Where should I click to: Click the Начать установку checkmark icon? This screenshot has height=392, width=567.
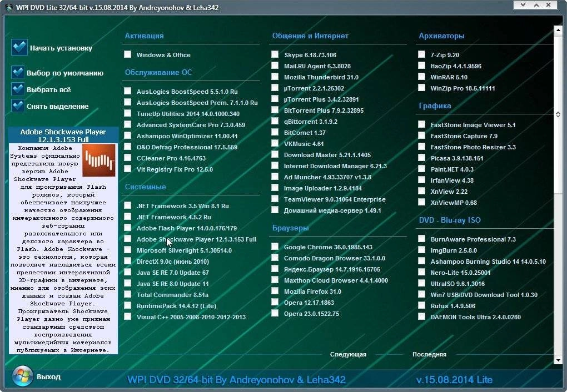(19, 47)
